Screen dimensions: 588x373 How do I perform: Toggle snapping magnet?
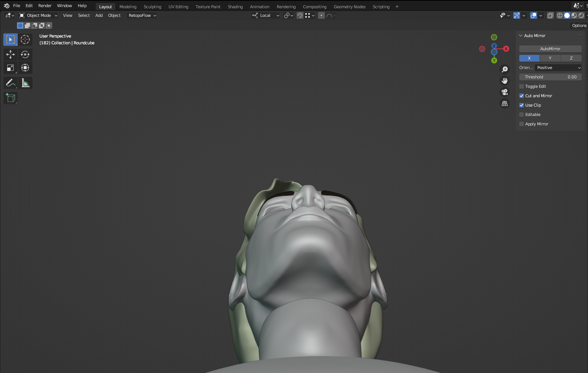(300, 15)
